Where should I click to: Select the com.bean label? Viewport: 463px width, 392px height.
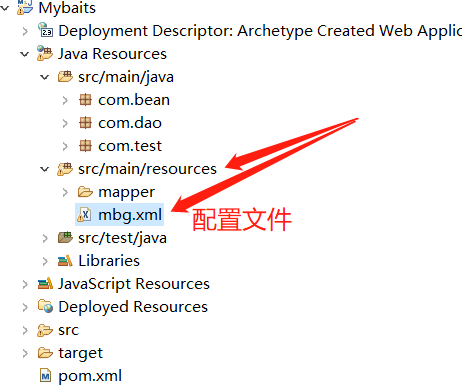pyautogui.click(x=134, y=100)
